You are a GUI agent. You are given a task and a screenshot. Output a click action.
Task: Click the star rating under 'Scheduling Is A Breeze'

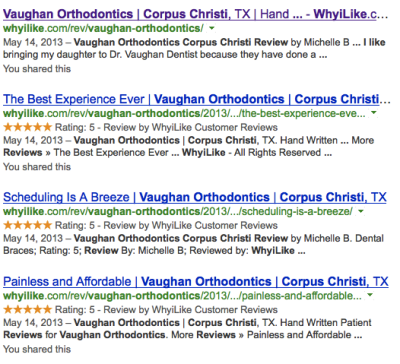[x=28, y=225]
